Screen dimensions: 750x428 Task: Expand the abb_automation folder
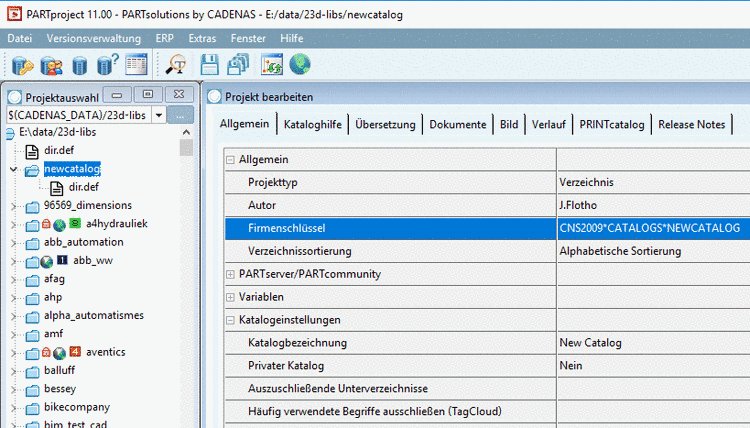pos(13,243)
